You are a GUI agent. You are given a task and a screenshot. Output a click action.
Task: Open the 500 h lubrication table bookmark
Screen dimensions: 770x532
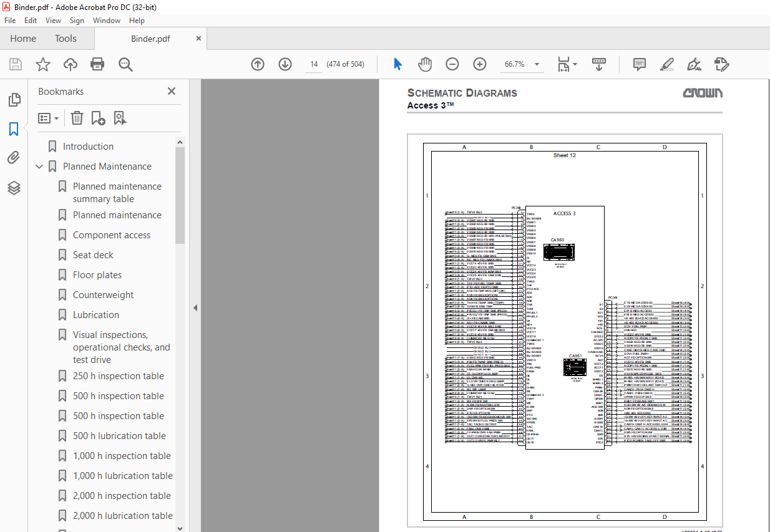click(x=119, y=436)
